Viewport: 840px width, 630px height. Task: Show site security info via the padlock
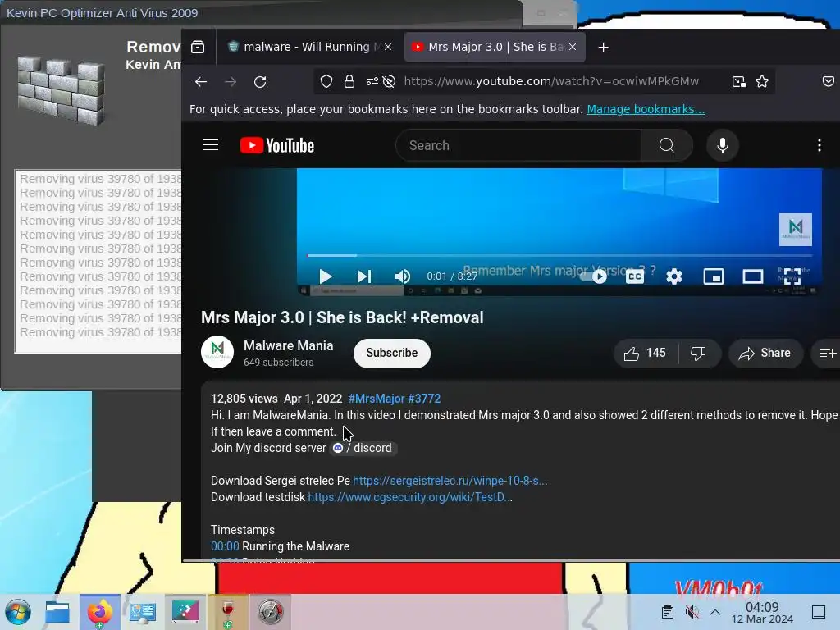click(x=349, y=81)
